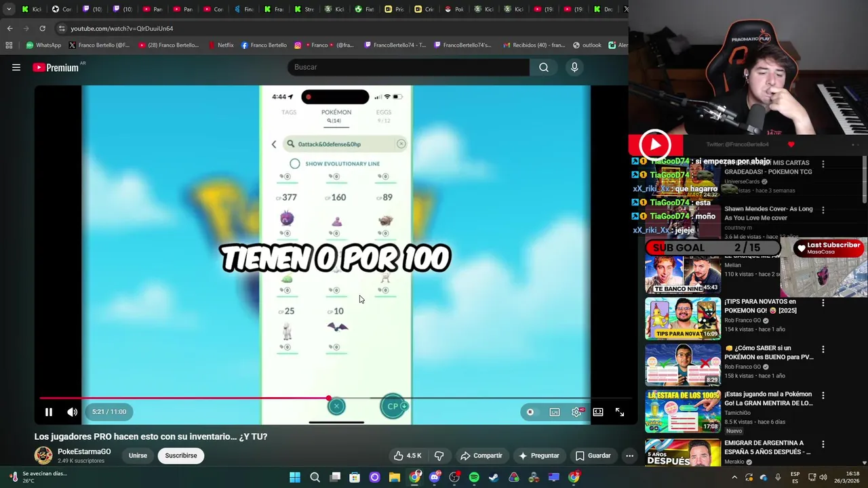Open TIPS PARA NOVATOS video thumbnail

682,319
